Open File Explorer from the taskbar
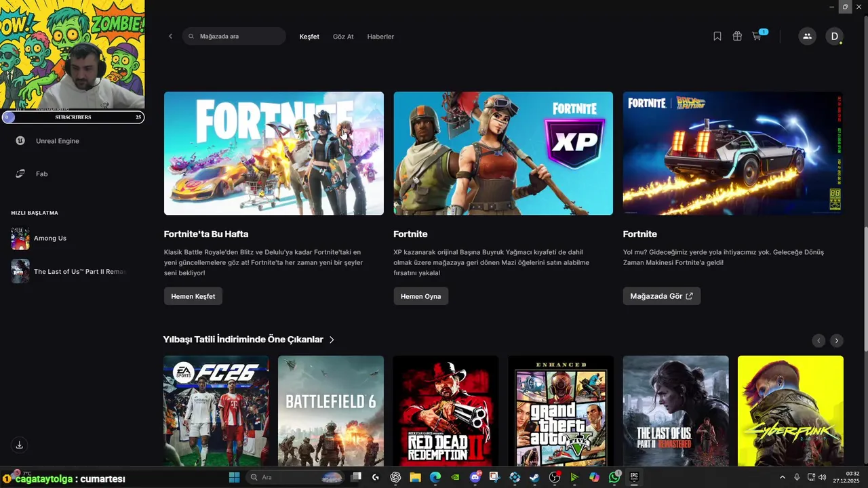Screen dimensions: 868x488 coord(415,477)
